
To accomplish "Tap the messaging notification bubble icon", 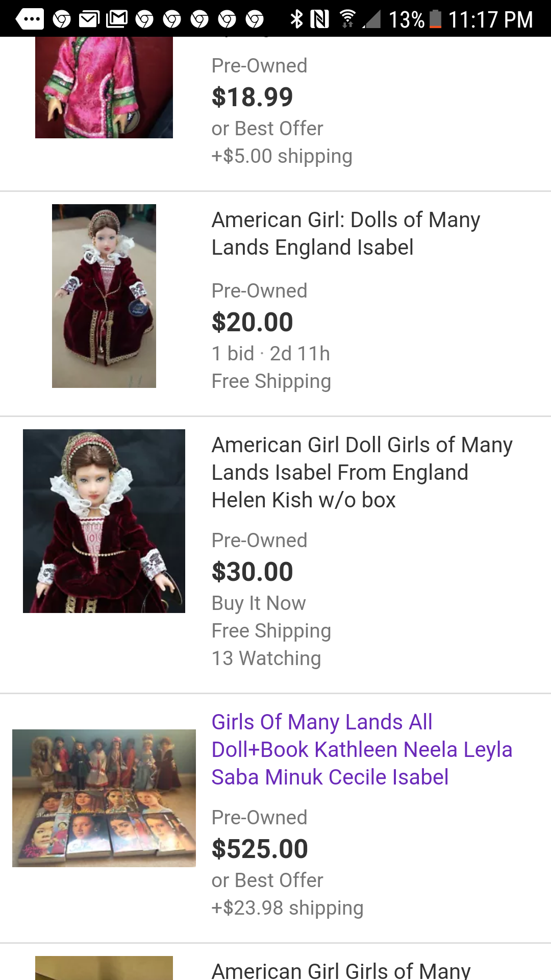I will coord(30,19).
